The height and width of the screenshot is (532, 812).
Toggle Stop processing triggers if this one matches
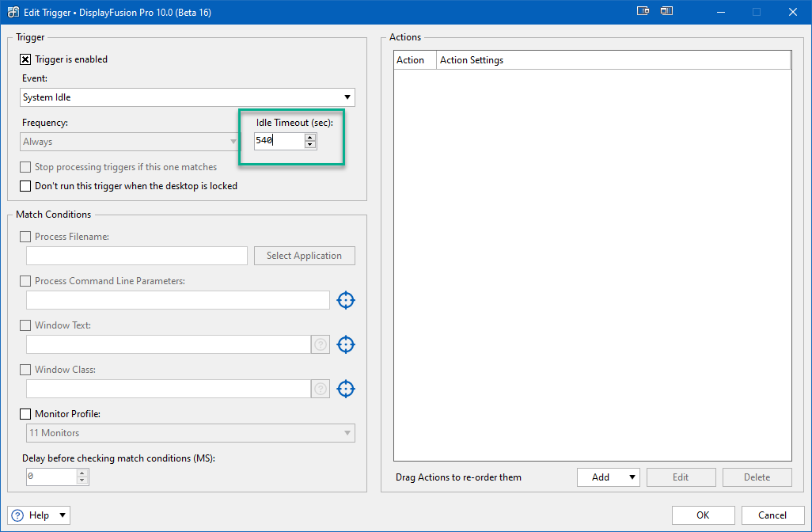(25, 167)
